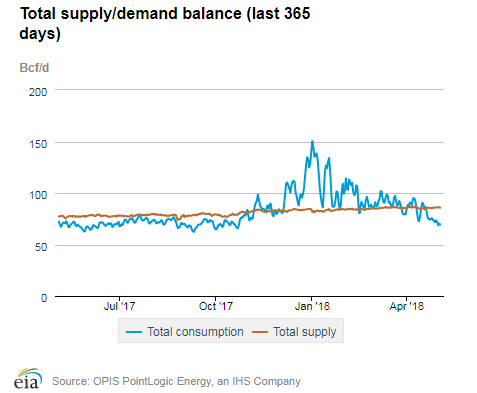Click the consumption peak near Jan '18
477x393 pixels.
[x=312, y=141]
